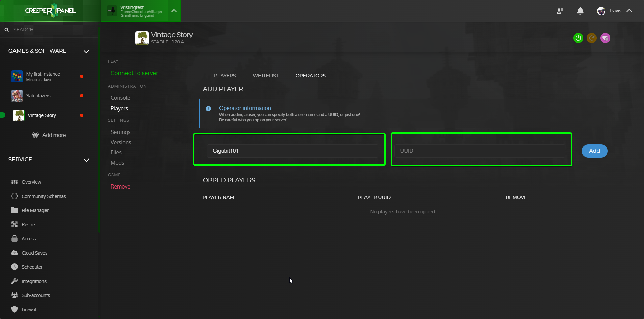Select the Operators tab
Image resolution: width=644 pixels, height=319 pixels.
pyautogui.click(x=311, y=76)
